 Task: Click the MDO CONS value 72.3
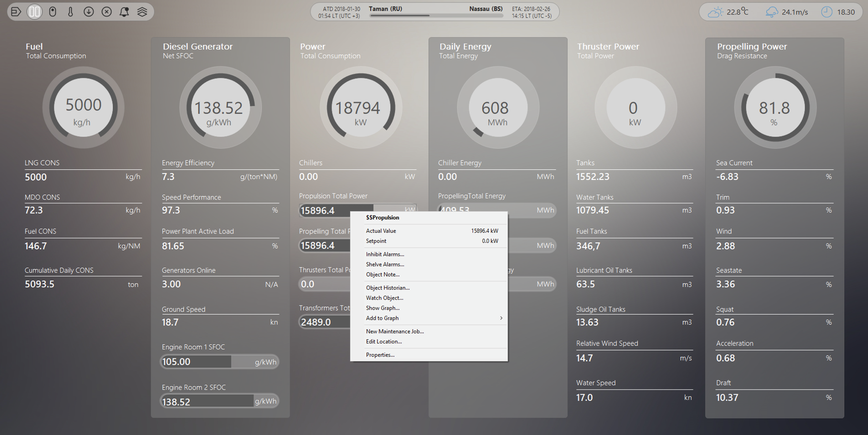(x=34, y=210)
